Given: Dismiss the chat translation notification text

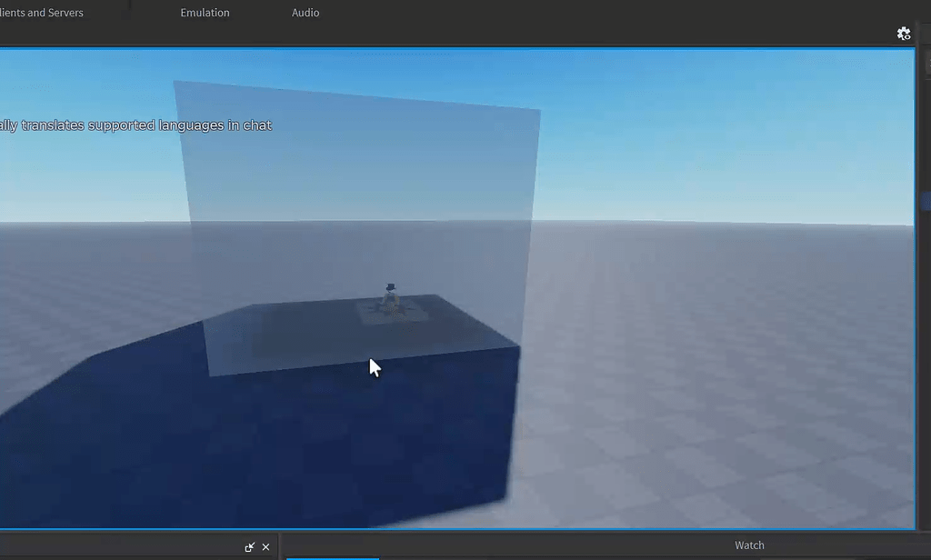Looking at the screenshot, I should [136, 125].
